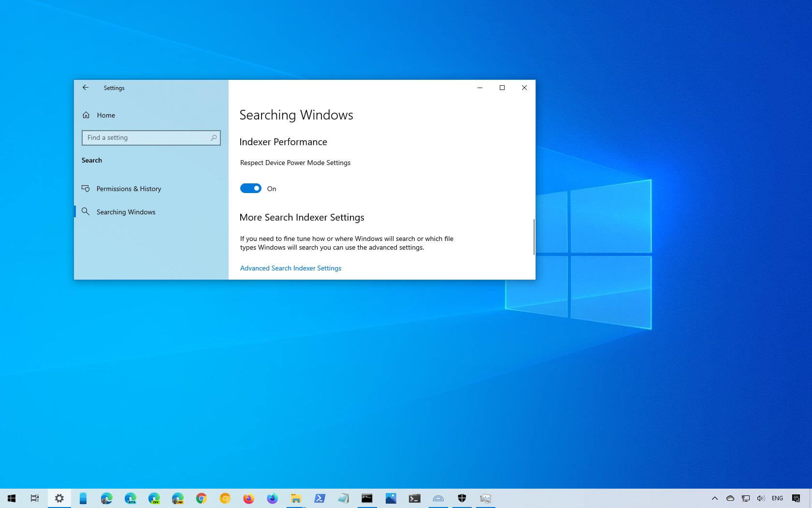Go back with the Settings back arrow
Screen dimensions: 812x508
[x=86, y=88]
